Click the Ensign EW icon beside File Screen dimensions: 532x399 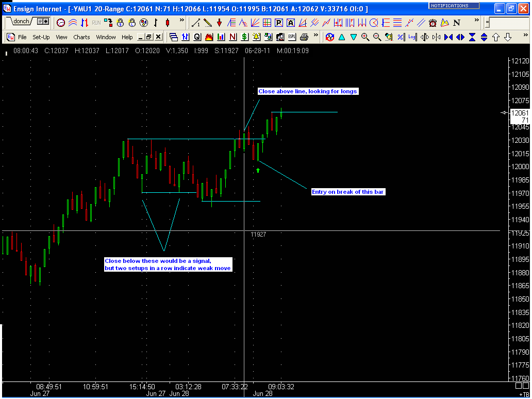click(10, 37)
